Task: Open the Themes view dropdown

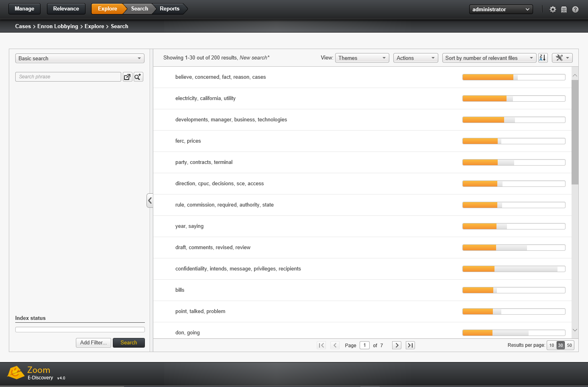Action: [362, 57]
